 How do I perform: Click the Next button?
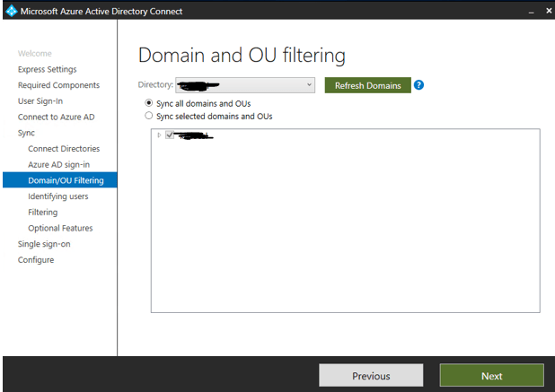(x=491, y=375)
